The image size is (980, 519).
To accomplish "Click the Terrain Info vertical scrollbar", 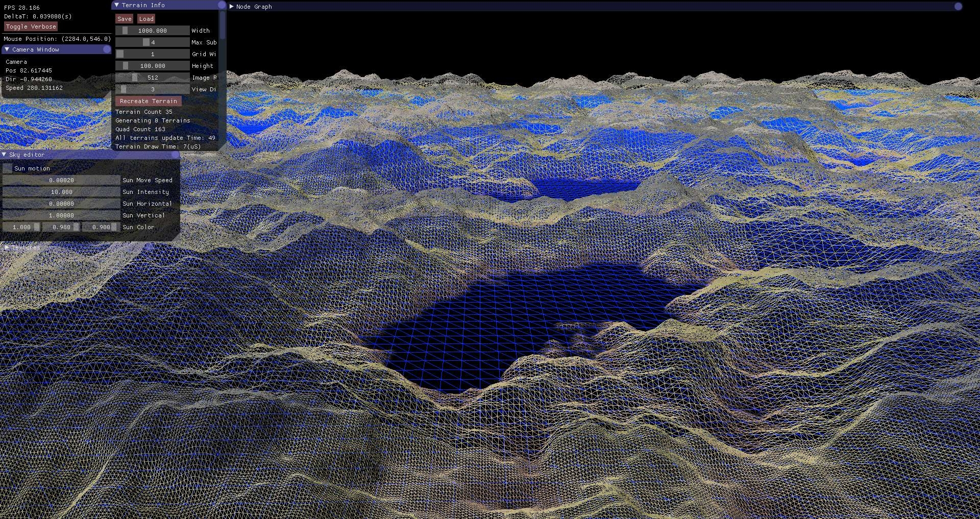I will pos(222,79).
